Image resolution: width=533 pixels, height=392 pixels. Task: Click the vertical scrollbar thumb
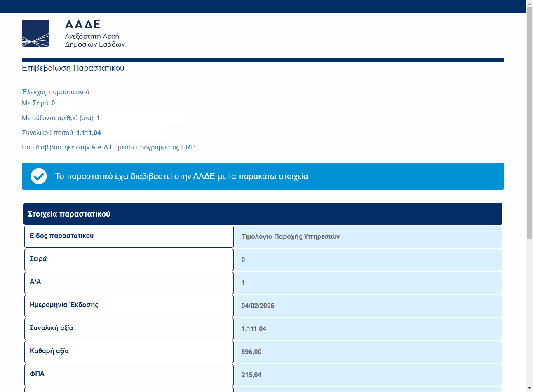coord(530,123)
